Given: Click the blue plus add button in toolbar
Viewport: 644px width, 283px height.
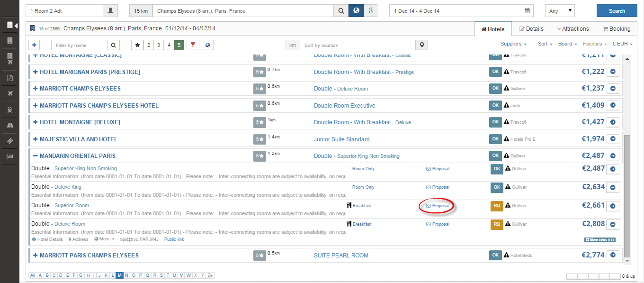Looking at the screenshot, I should click(34, 45).
